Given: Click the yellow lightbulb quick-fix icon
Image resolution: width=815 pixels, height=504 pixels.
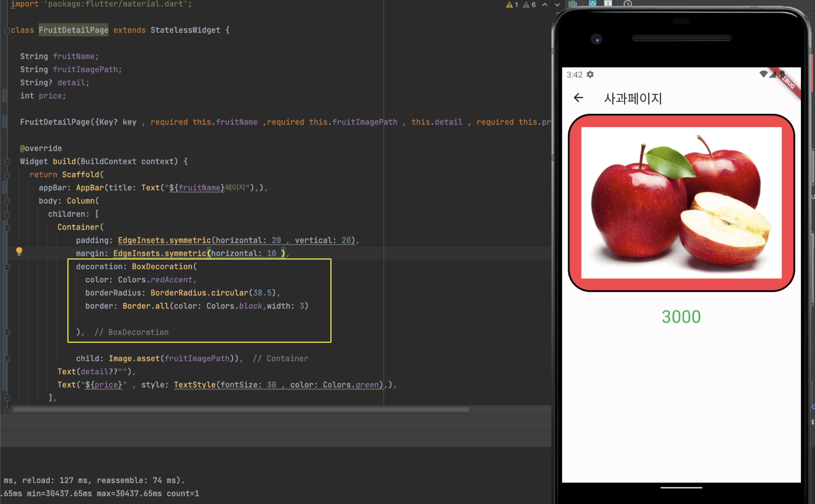Looking at the screenshot, I should (19, 251).
